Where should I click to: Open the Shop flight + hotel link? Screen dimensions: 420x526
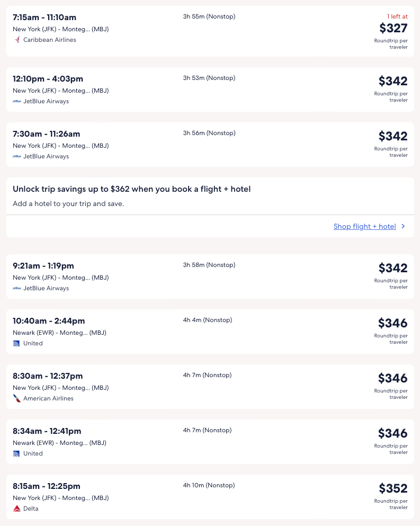coord(364,226)
